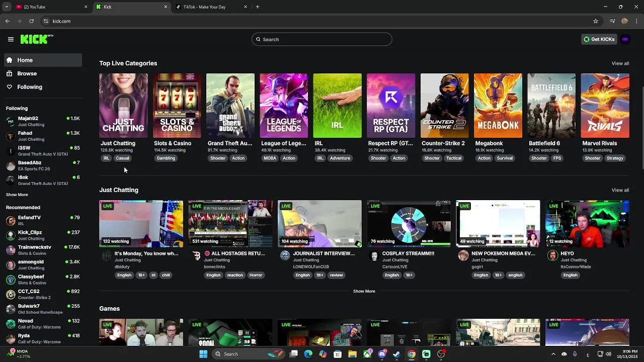Open the Following sidebar item
The height and width of the screenshot is (362, 644).
click(x=43, y=87)
